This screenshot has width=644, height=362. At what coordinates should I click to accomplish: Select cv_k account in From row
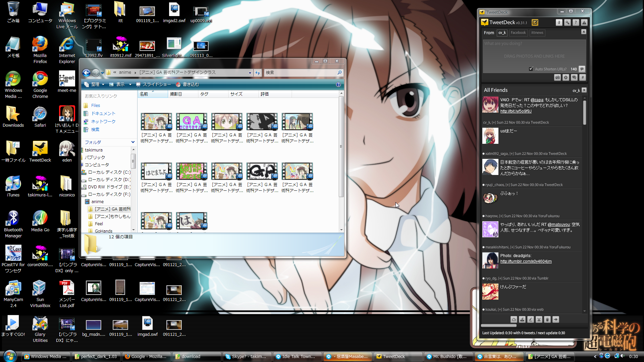click(x=502, y=33)
